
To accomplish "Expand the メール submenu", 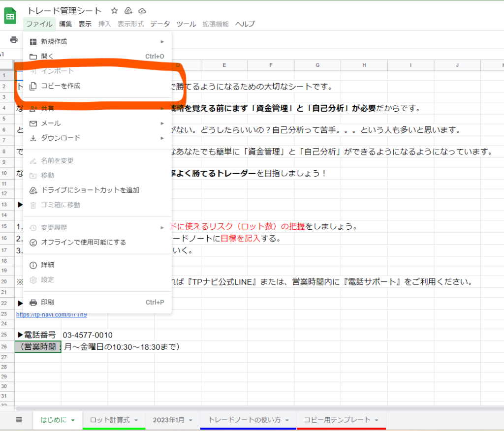I will point(51,123).
